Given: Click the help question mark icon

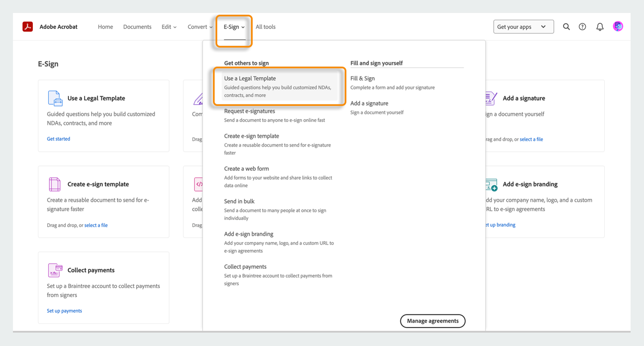Looking at the screenshot, I should point(582,26).
